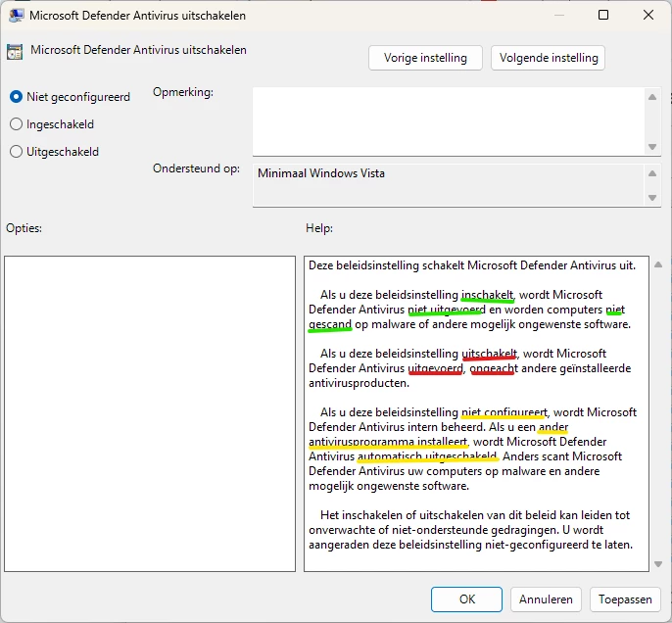Screen dimensions: 672x623
Task: Click the 'Minimaal Windows Vista' text
Action: [x=321, y=173]
